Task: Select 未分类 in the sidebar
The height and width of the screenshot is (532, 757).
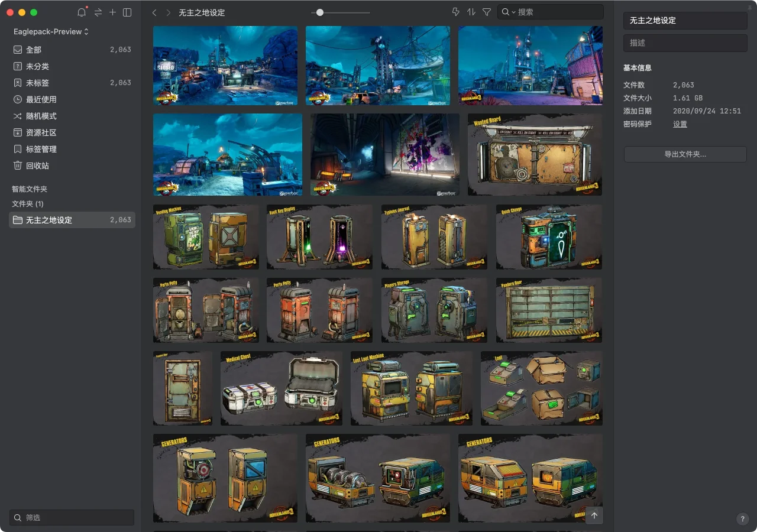Action: click(72, 66)
